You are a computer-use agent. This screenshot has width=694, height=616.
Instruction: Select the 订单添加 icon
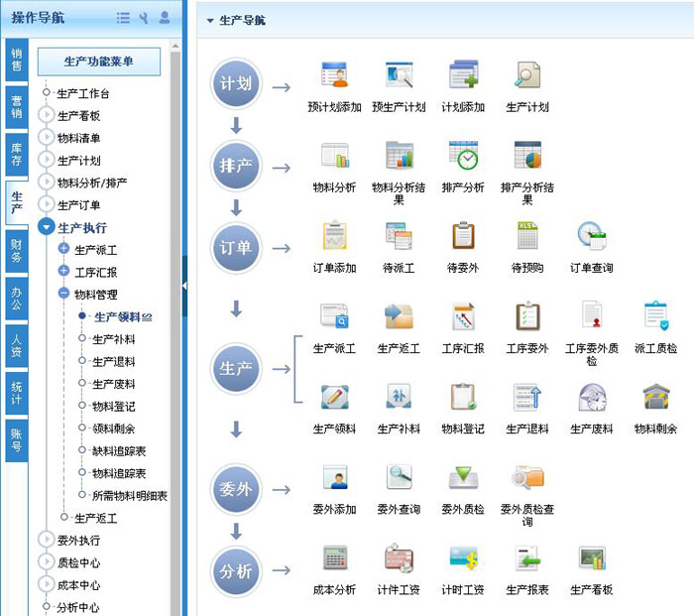(x=334, y=237)
